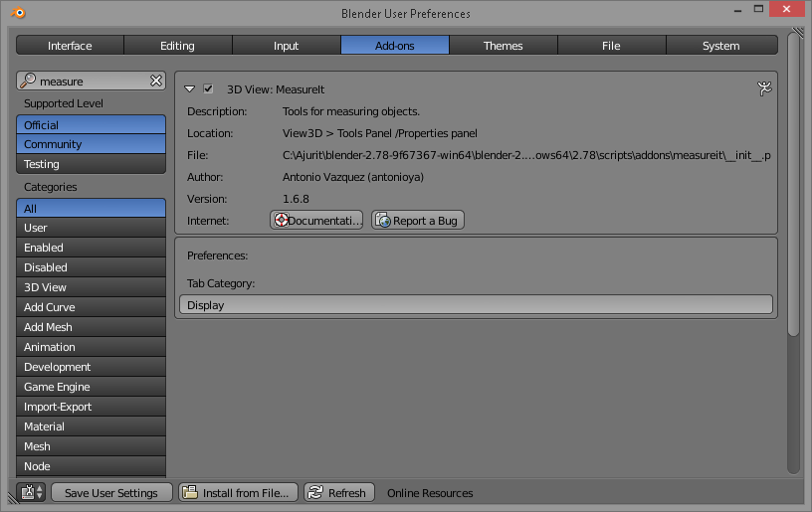Switch to the Editing tab

(x=177, y=45)
